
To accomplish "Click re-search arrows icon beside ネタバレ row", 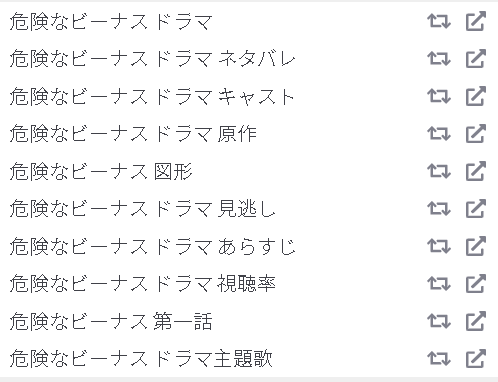I will click(x=439, y=59).
